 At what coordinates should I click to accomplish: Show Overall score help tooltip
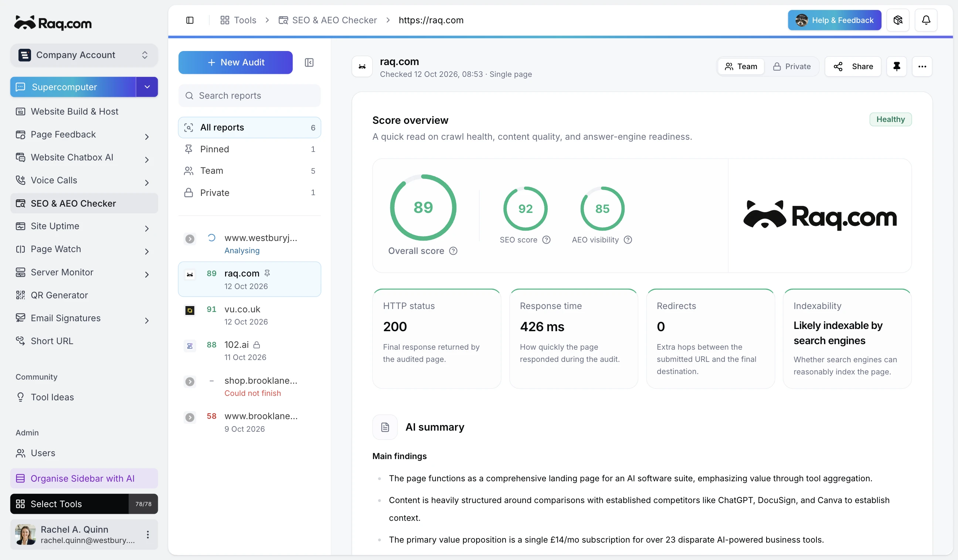tap(453, 251)
